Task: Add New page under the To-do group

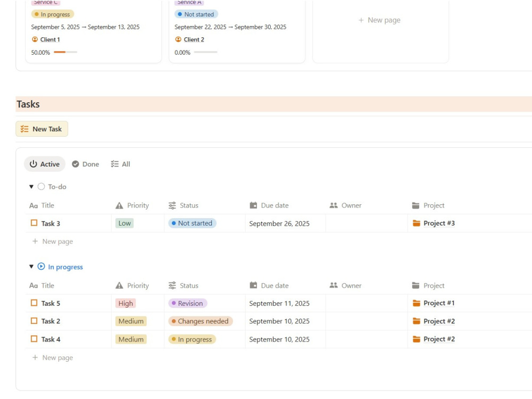Action: click(53, 242)
